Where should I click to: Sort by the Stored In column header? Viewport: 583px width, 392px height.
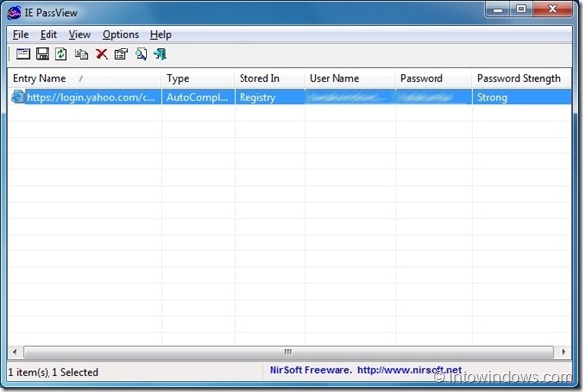[x=269, y=78]
